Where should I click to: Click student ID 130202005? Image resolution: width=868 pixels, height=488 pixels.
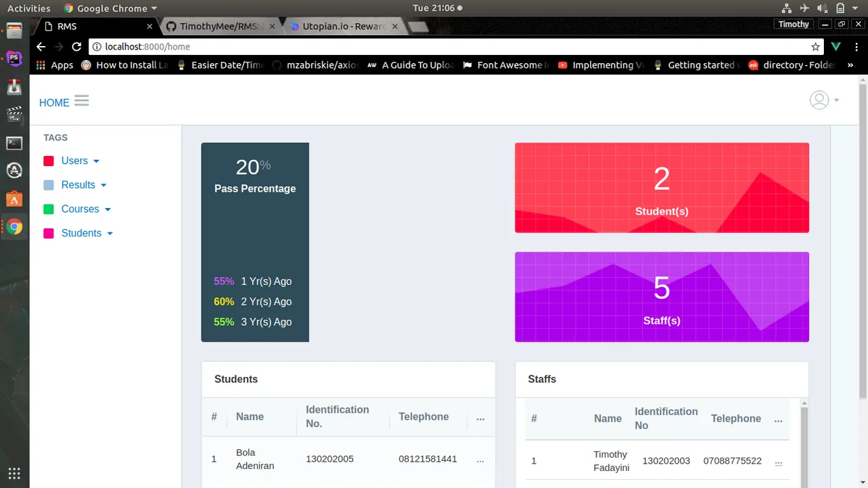point(330,459)
